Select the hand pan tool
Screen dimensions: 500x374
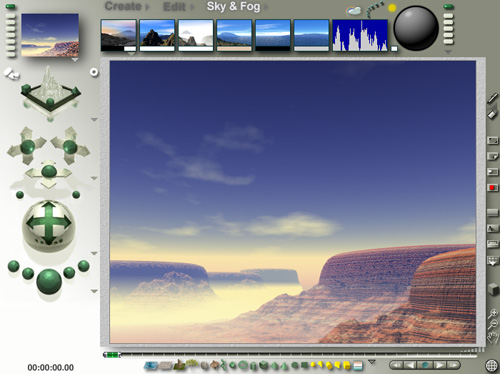tap(493, 338)
